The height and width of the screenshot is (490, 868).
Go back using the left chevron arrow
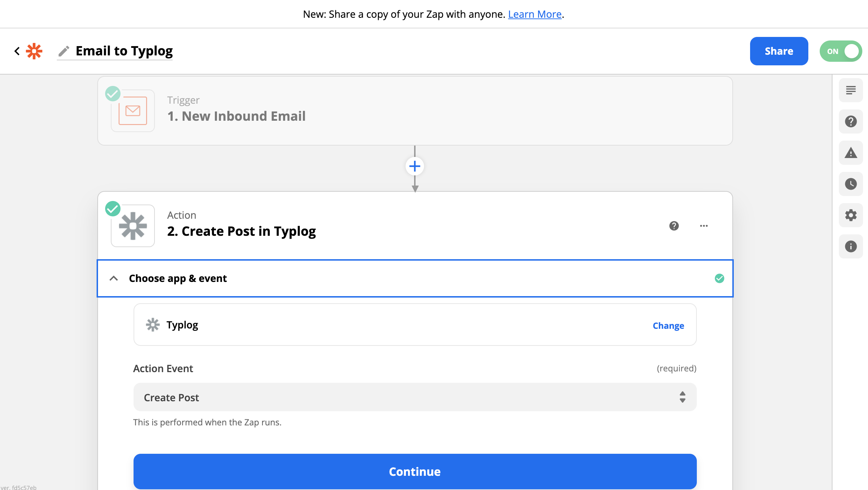(17, 51)
